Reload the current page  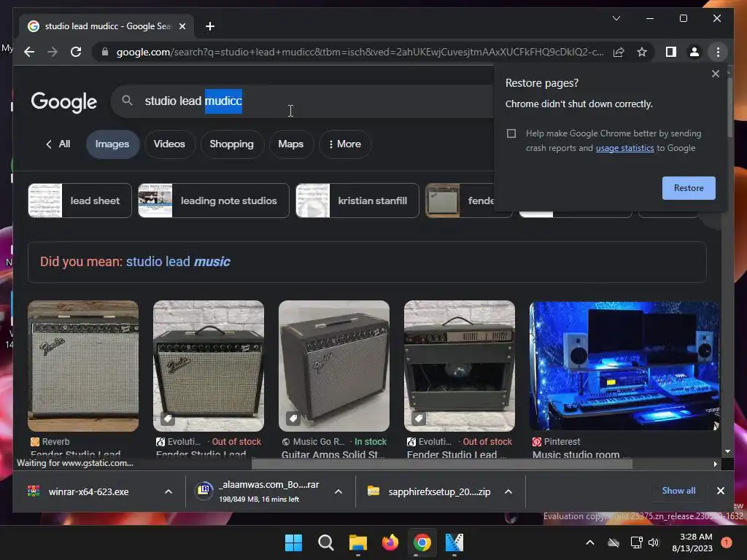(76, 52)
